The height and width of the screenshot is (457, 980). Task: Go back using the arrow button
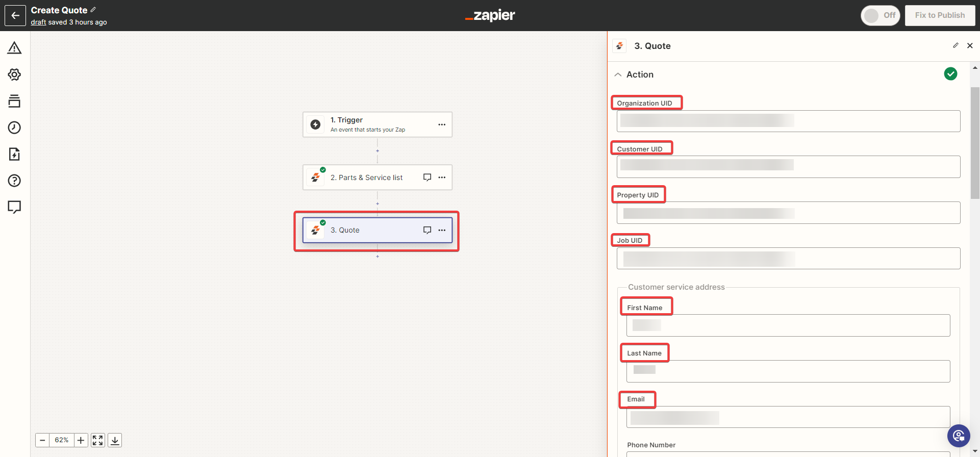pos(15,15)
